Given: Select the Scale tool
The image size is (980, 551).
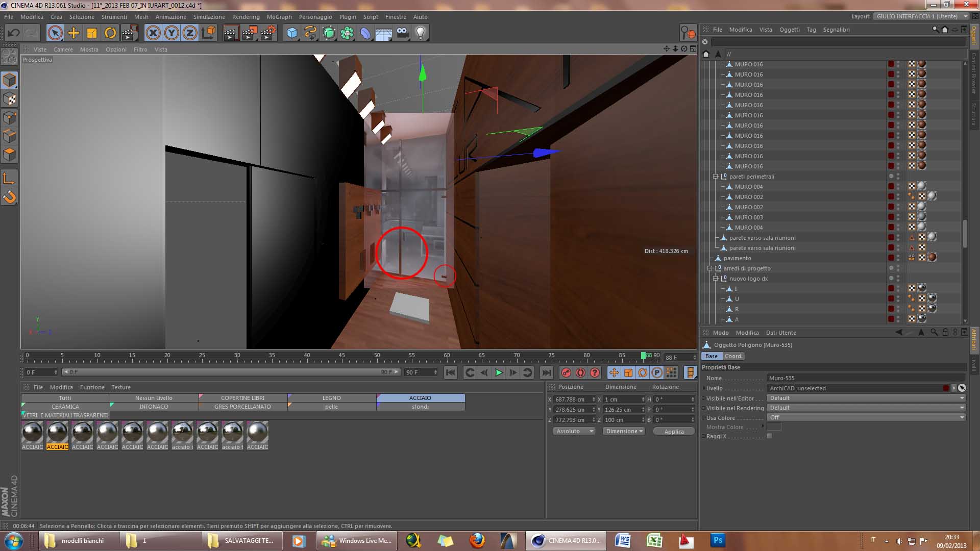Looking at the screenshot, I should [x=92, y=33].
